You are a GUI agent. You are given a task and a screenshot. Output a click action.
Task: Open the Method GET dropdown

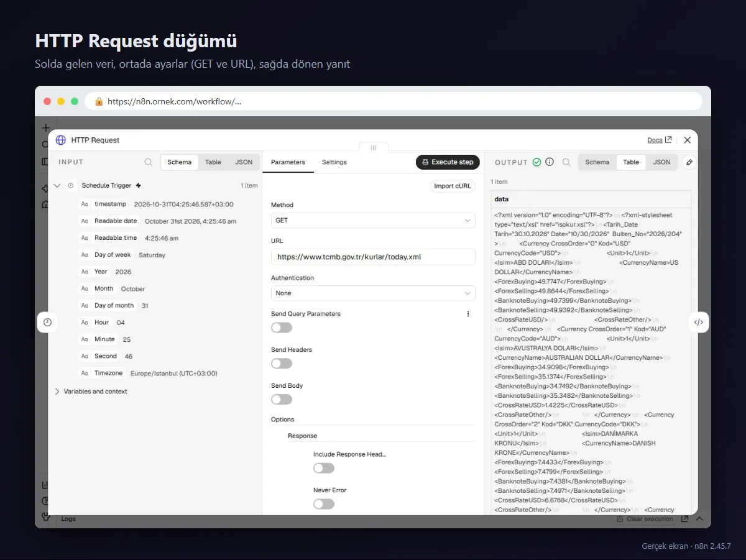(x=373, y=220)
